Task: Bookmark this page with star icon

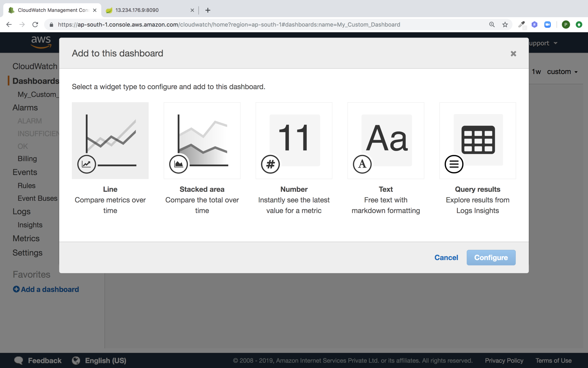Action: [505, 25]
